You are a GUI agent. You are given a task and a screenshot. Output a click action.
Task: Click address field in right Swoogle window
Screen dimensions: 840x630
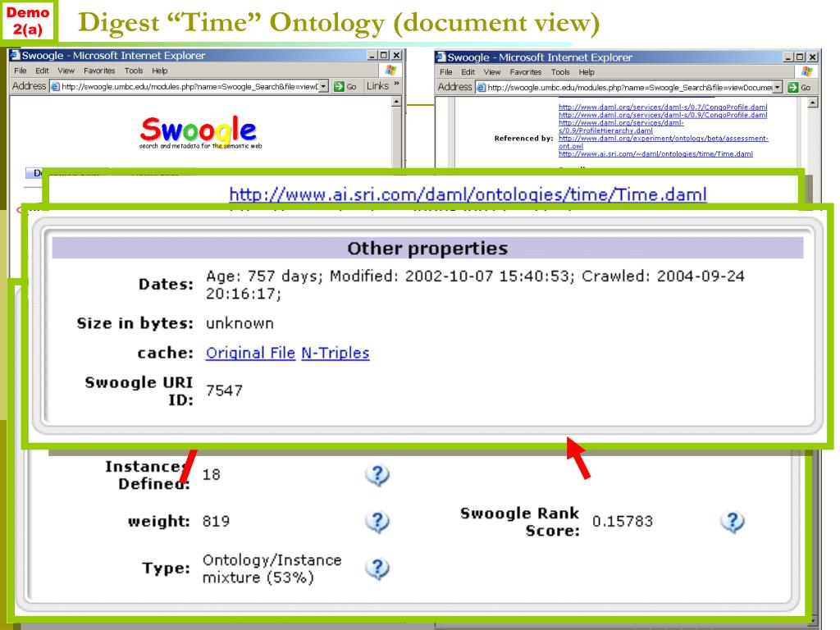629,87
